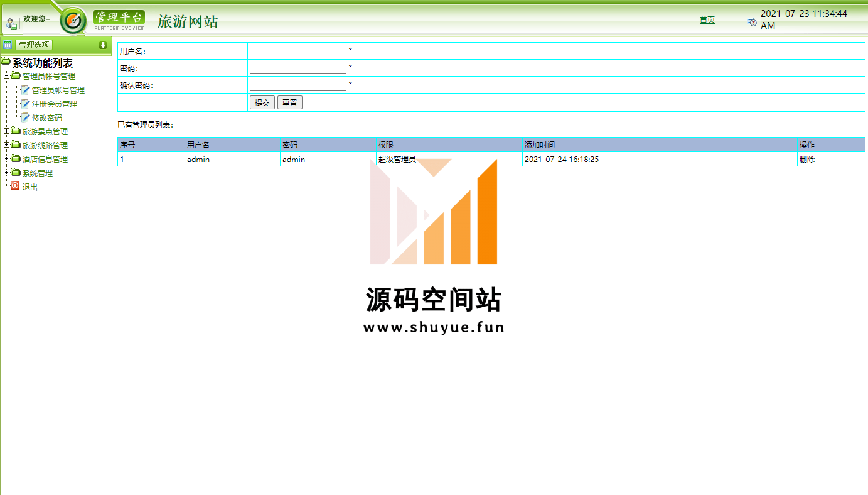Collapse the 管理员帐号管理 tree node
The width and height of the screenshot is (868, 495).
click(x=6, y=76)
